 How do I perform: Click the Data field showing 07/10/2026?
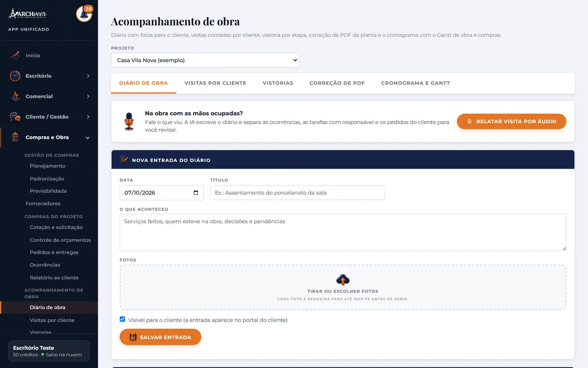pyautogui.click(x=162, y=193)
